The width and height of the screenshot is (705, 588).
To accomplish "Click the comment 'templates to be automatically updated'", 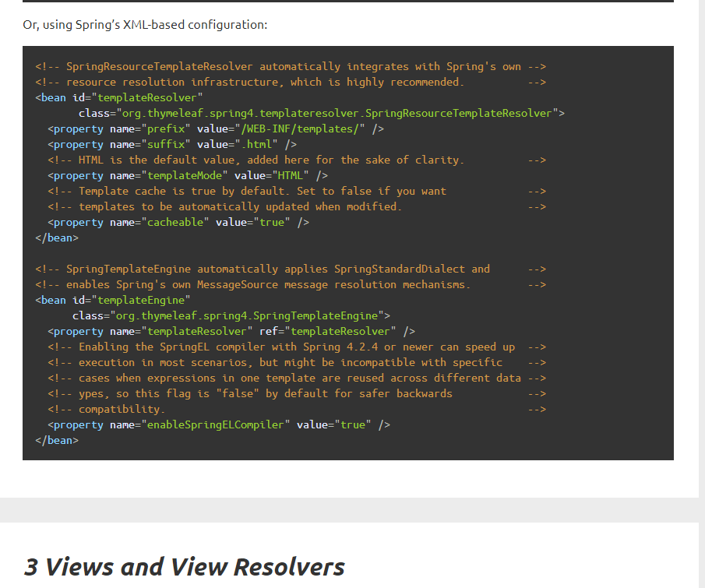I will click(297, 207).
